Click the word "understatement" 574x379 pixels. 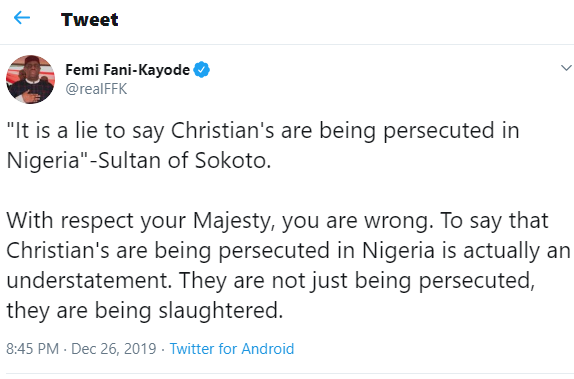[89, 280]
